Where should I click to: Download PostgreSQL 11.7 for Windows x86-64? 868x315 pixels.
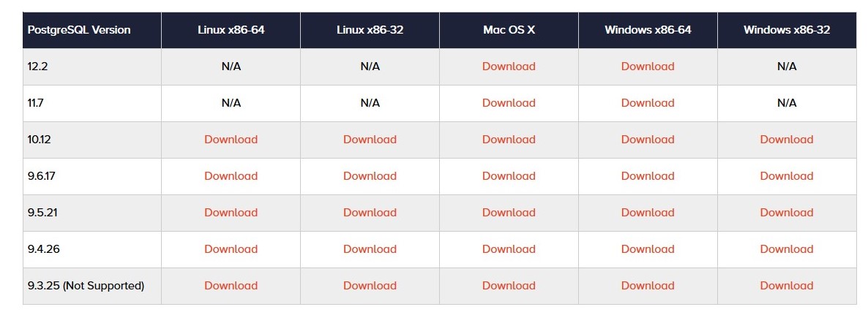[648, 103]
